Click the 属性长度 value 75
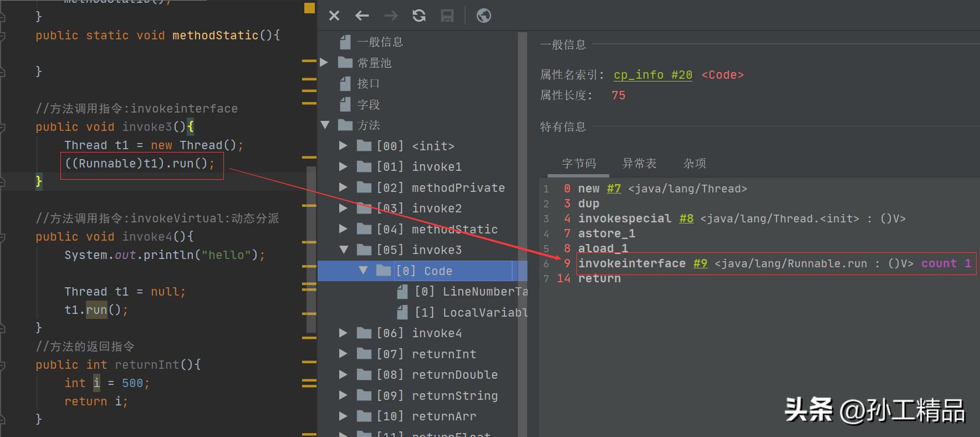The height and width of the screenshot is (437, 980). point(619,95)
